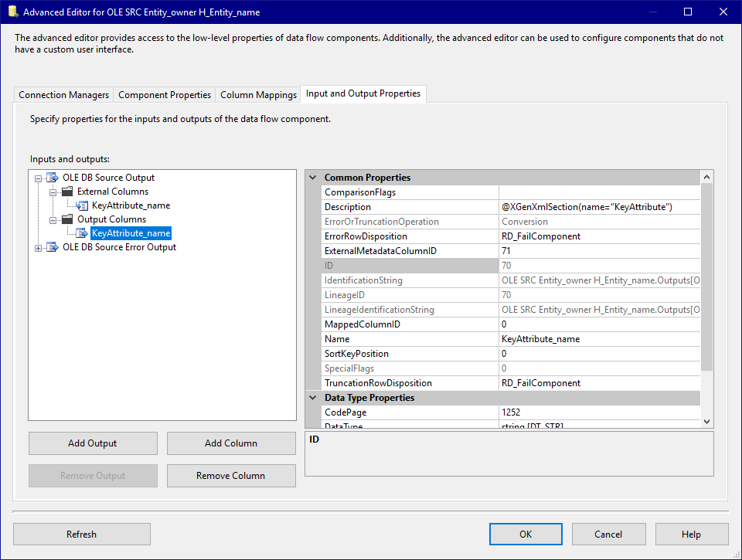Viewport: 742px width, 560px height.
Task: Select the ID property label
Action: [x=410, y=266]
